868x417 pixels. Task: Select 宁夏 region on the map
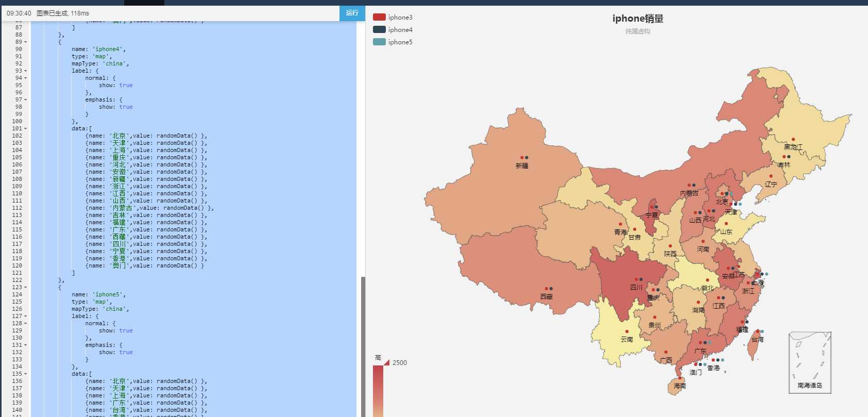653,219
